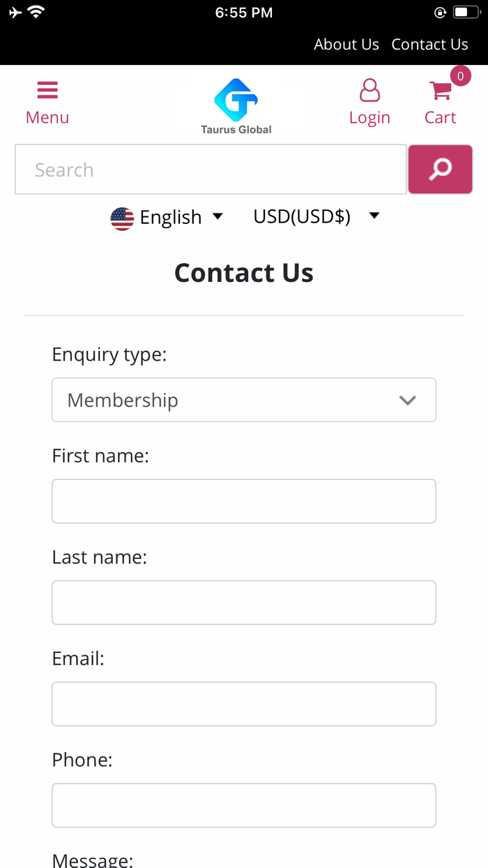The image size is (488, 868).
Task: Expand the Membership dropdown chevron arrow
Action: click(x=407, y=400)
